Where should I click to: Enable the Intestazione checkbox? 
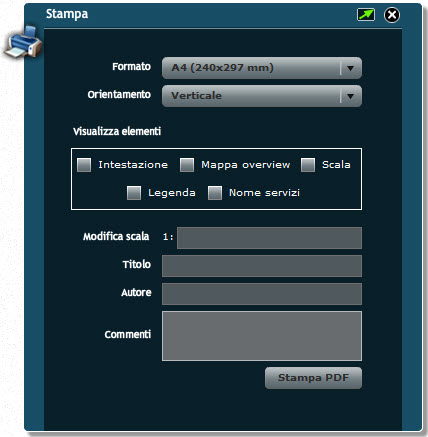tap(84, 165)
